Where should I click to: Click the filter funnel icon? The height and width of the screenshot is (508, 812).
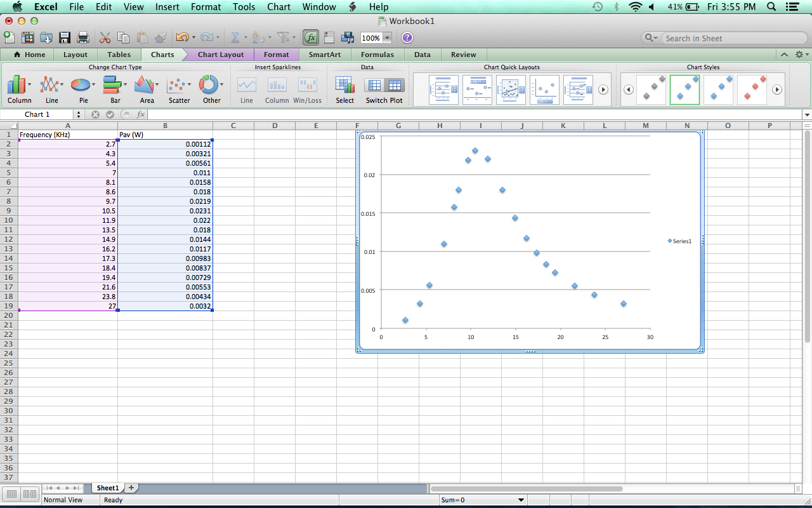[284, 37]
